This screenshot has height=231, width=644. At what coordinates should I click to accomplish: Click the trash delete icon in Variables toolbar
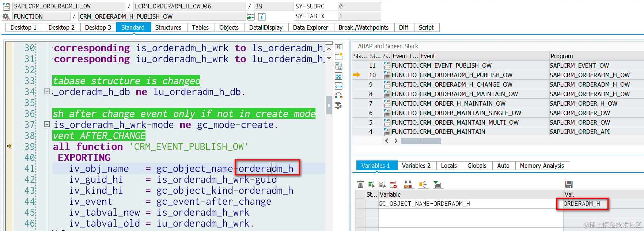tap(360, 185)
